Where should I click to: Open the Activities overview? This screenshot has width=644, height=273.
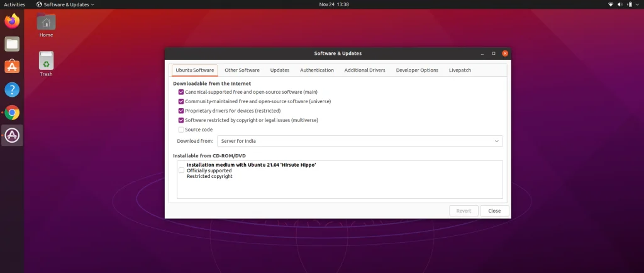coord(14,4)
